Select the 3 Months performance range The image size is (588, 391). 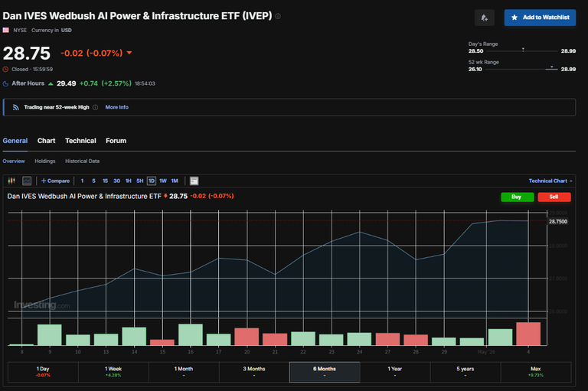point(254,372)
